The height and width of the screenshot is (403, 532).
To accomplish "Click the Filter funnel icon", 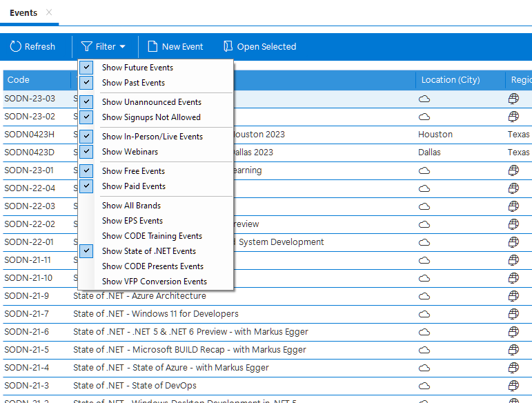I will point(87,46).
